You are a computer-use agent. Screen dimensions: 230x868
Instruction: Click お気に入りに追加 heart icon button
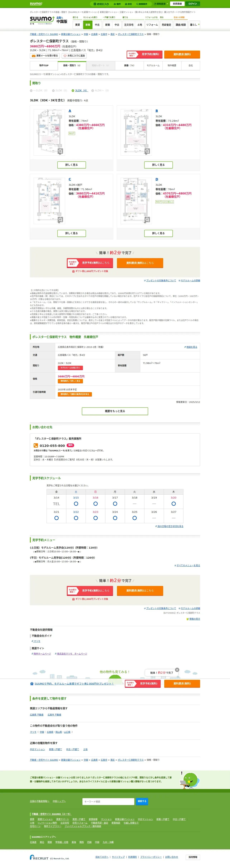(x=74, y=56)
